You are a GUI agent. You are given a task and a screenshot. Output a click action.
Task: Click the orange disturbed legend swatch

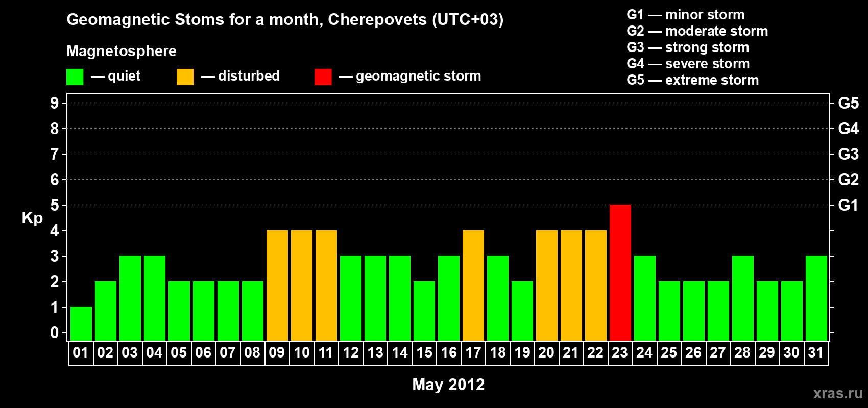[x=185, y=77]
